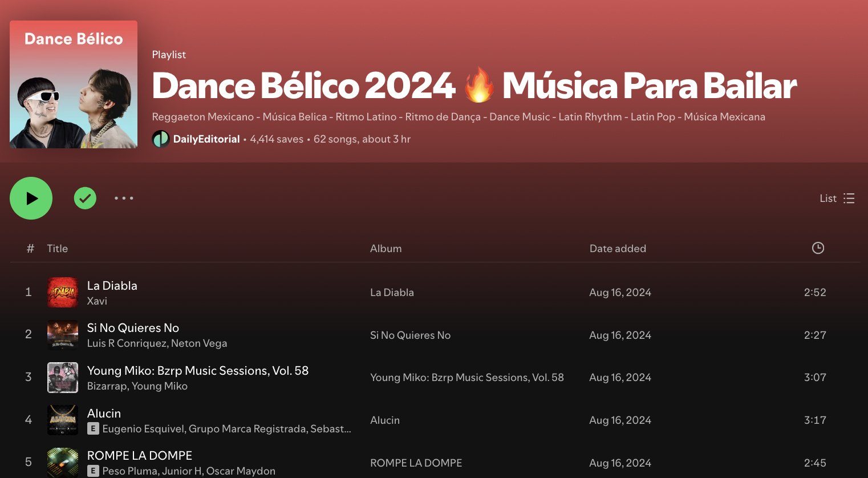Open the Alucin album link
The height and width of the screenshot is (478, 868).
click(385, 420)
